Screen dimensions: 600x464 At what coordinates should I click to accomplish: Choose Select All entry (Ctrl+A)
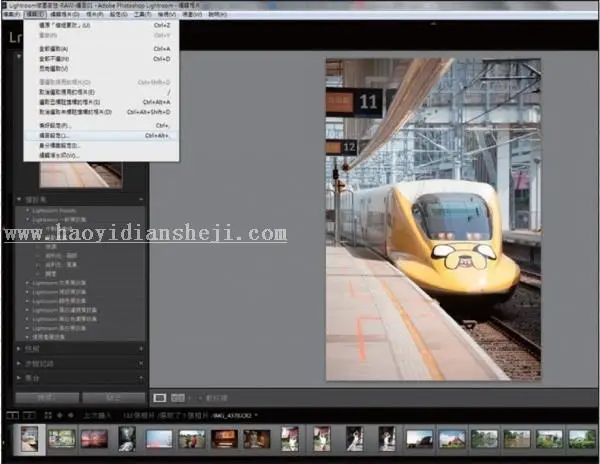[x=101, y=49]
